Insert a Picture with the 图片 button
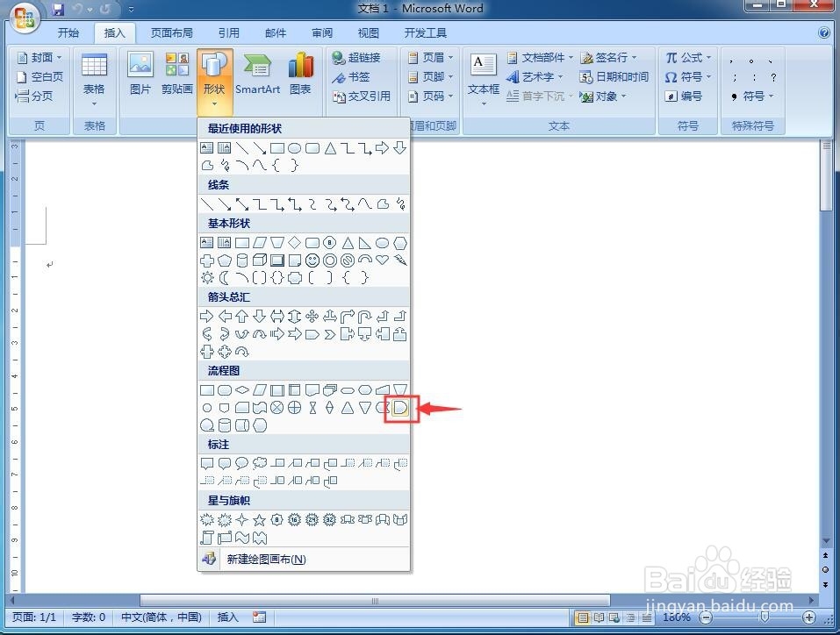Screen dimensions: 840x635 pos(140,74)
